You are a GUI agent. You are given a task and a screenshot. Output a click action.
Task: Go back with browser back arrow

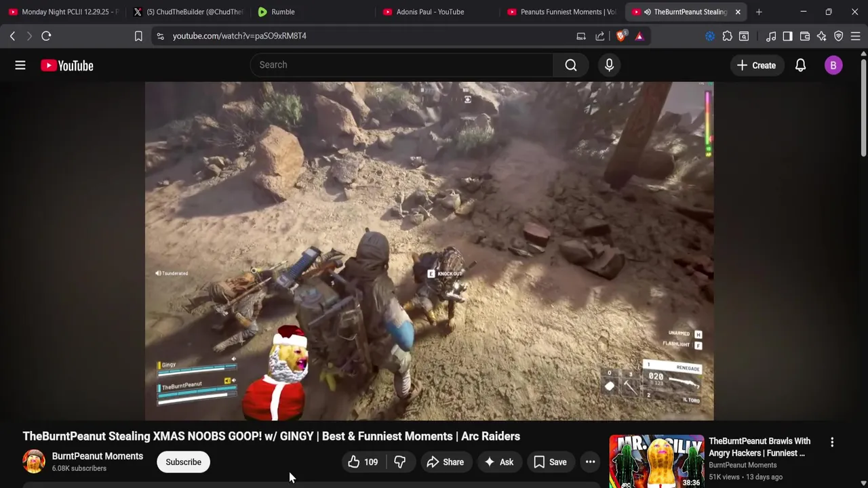(12, 36)
